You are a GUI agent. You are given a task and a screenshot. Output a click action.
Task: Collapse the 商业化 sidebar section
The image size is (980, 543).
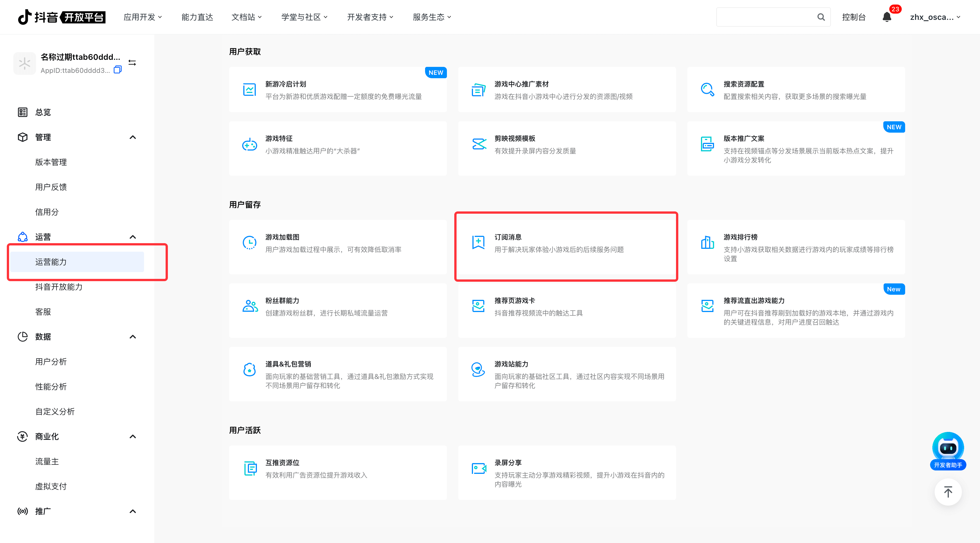tap(132, 436)
